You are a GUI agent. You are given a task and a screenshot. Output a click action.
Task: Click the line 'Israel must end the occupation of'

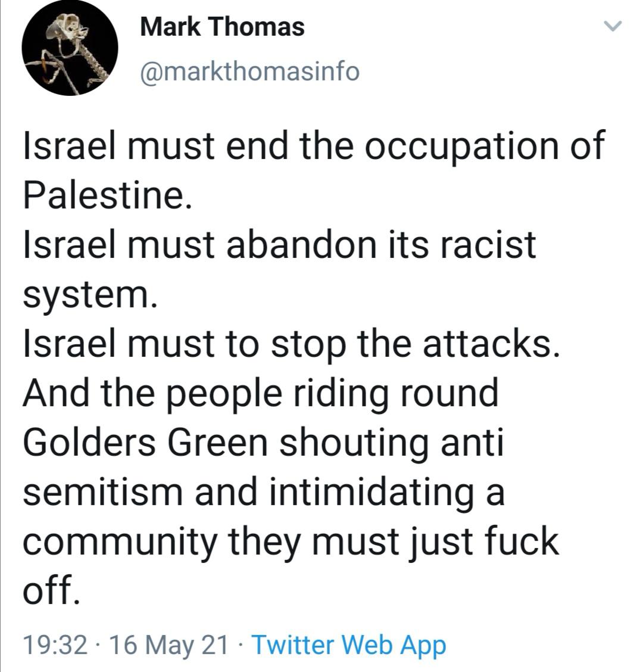314,146
